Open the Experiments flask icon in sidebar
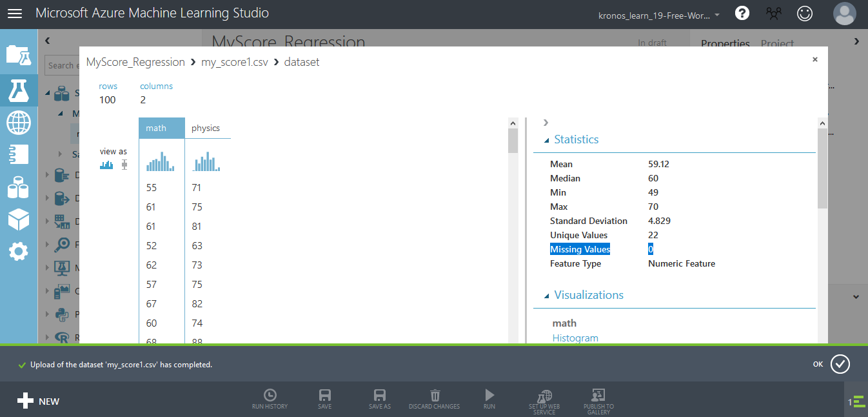The width and height of the screenshot is (868, 417). pyautogui.click(x=18, y=89)
